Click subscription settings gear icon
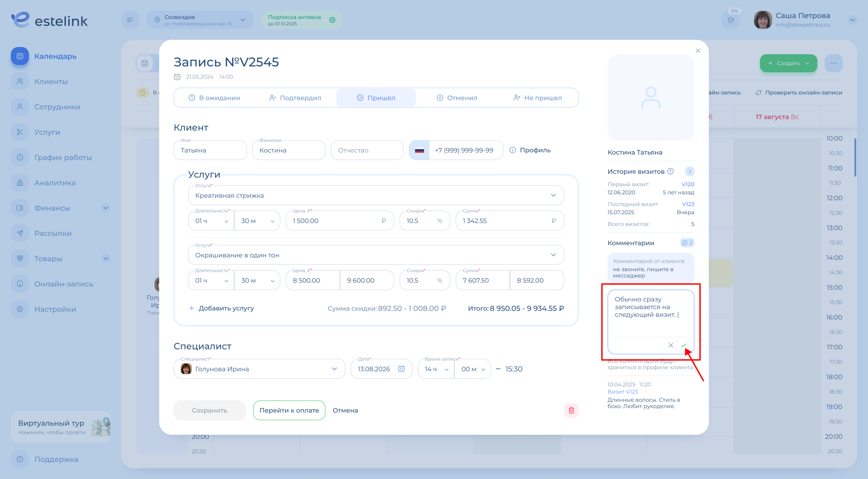 point(332,20)
